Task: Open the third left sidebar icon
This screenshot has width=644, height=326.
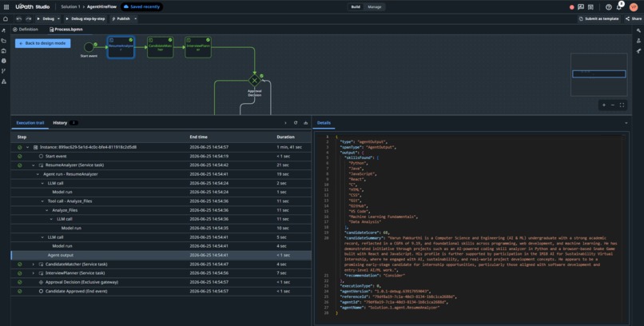Action: click(x=4, y=51)
